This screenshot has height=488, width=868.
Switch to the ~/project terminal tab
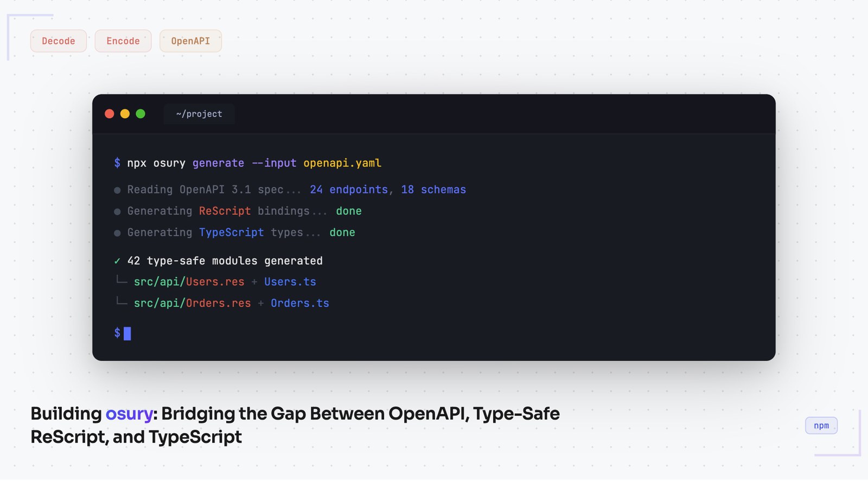tap(199, 114)
